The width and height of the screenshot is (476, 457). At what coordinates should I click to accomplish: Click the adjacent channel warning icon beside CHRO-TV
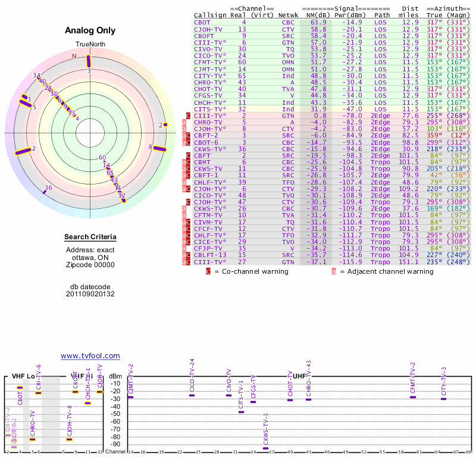(184, 123)
